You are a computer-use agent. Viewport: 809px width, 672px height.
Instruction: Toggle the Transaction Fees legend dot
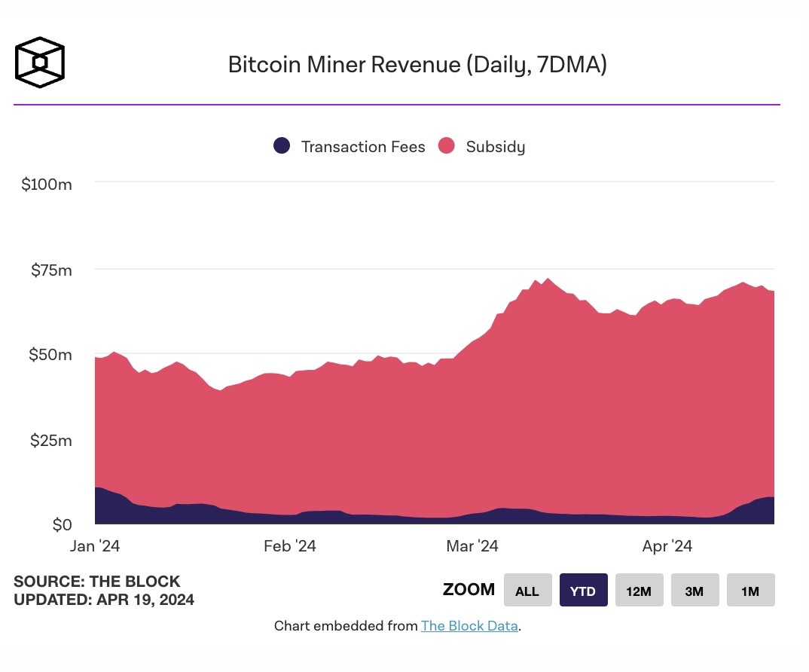[282, 146]
